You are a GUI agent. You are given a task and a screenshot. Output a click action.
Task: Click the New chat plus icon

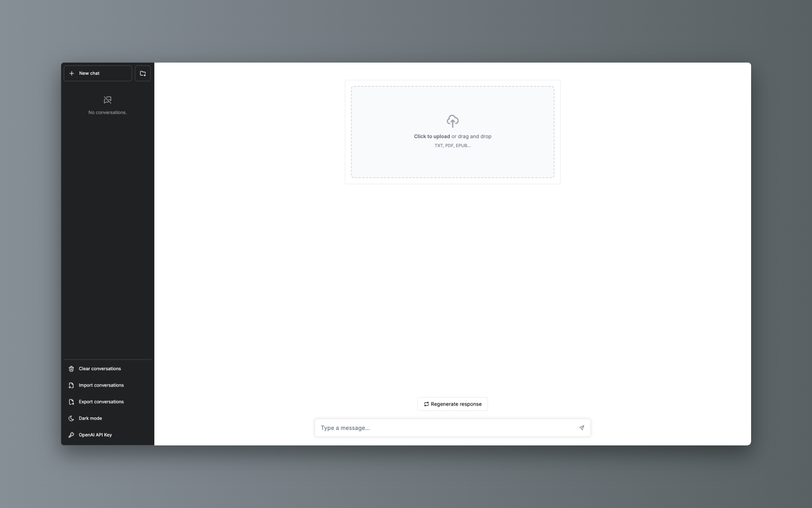point(72,73)
